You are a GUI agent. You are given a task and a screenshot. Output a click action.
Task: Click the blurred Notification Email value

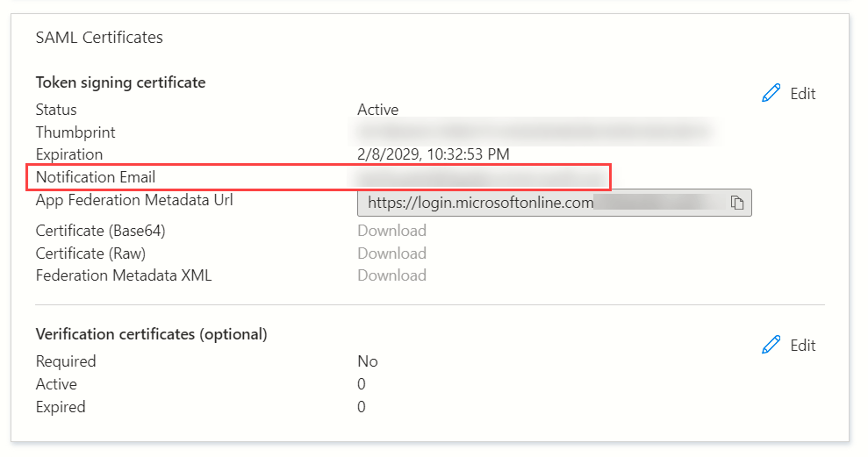click(x=479, y=178)
